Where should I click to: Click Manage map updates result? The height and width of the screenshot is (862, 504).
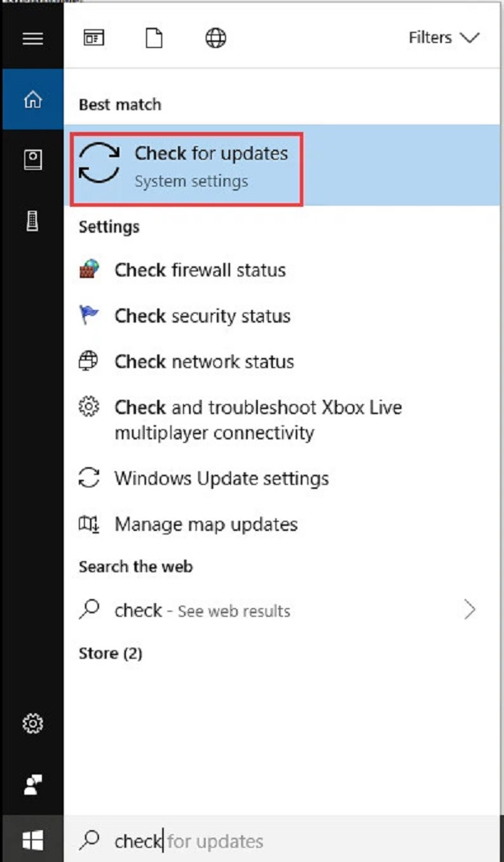coord(206,524)
